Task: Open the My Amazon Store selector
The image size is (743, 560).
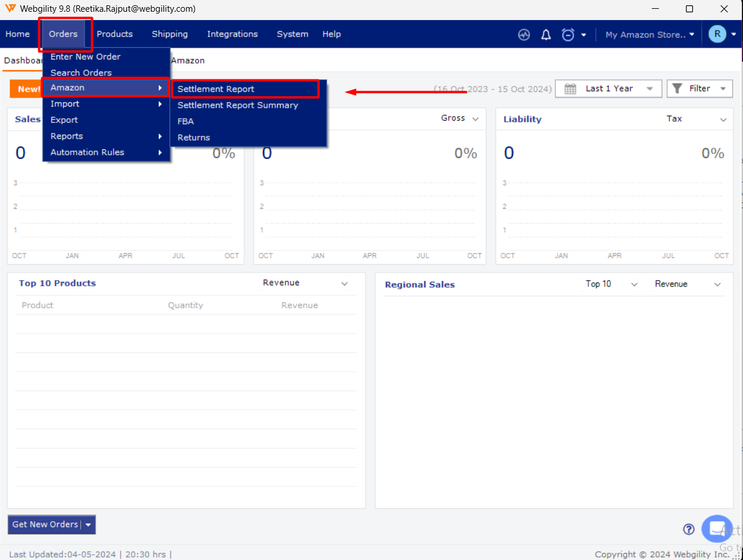Action: click(x=650, y=35)
